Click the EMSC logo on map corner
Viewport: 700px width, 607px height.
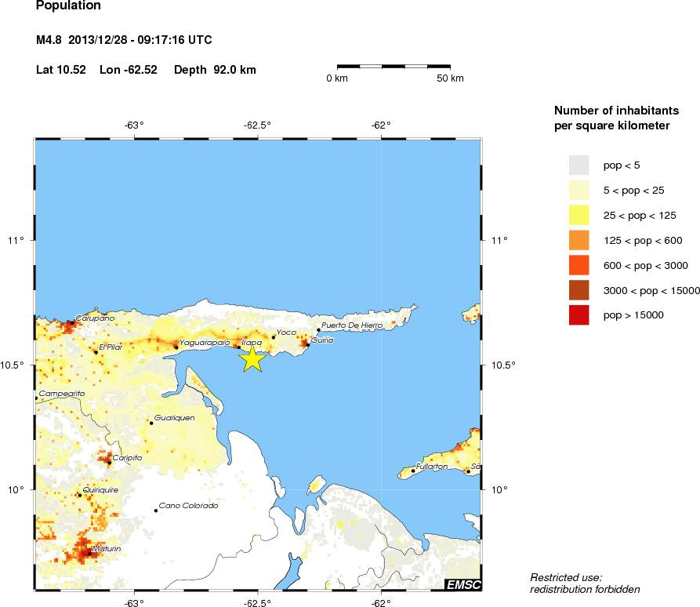click(x=462, y=584)
